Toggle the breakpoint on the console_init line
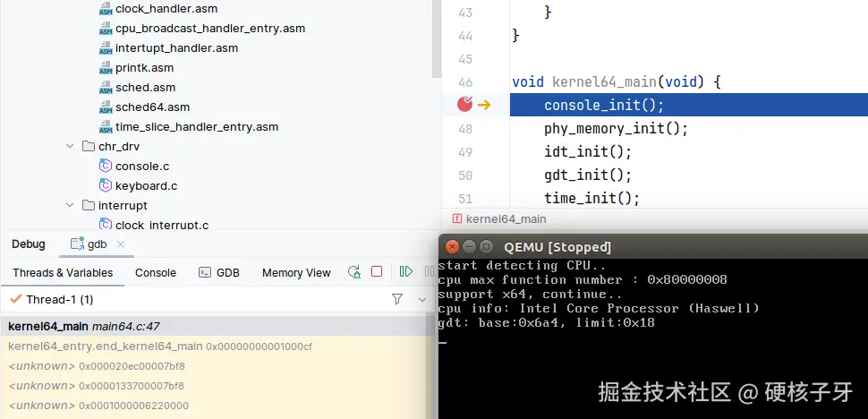 pyautogui.click(x=465, y=104)
